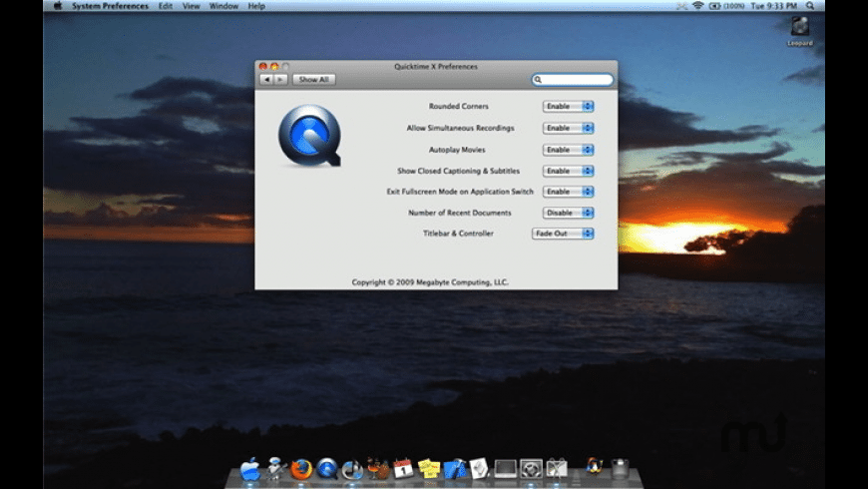Open the System Preferences menu
868x489 pixels.
click(x=110, y=6)
